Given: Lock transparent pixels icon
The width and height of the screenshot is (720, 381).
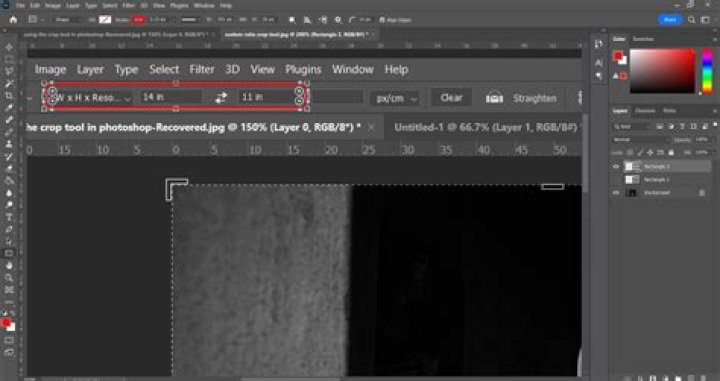Looking at the screenshot, I should [630, 152].
